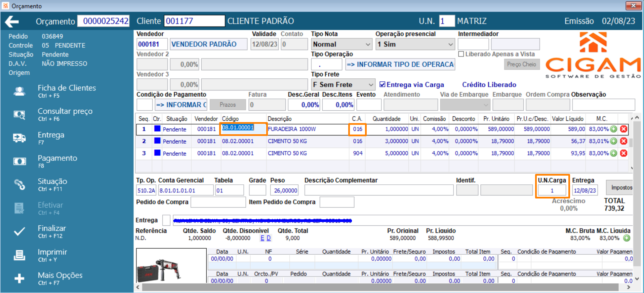Viewport: 644px width, 293px height.
Task: Open the Tipo Nota dropdown showing Normal
Action: click(341, 44)
